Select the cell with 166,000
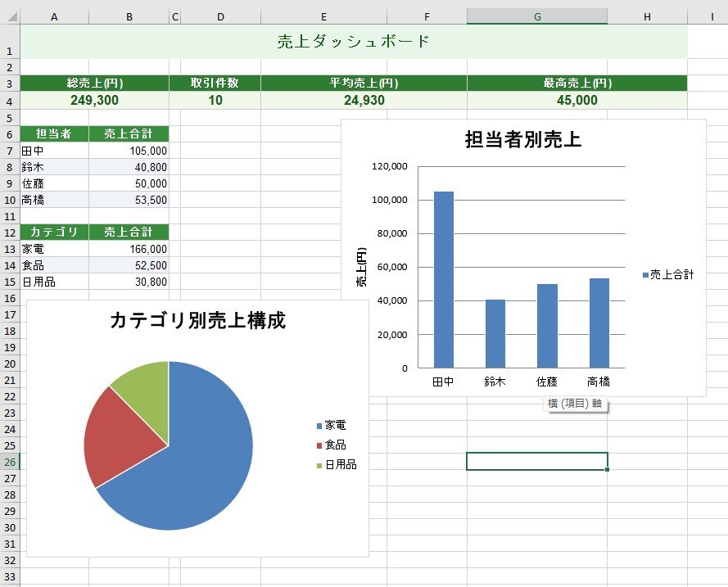Image resolution: width=728 pixels, height=587 pixels. [x=129, y=249]
